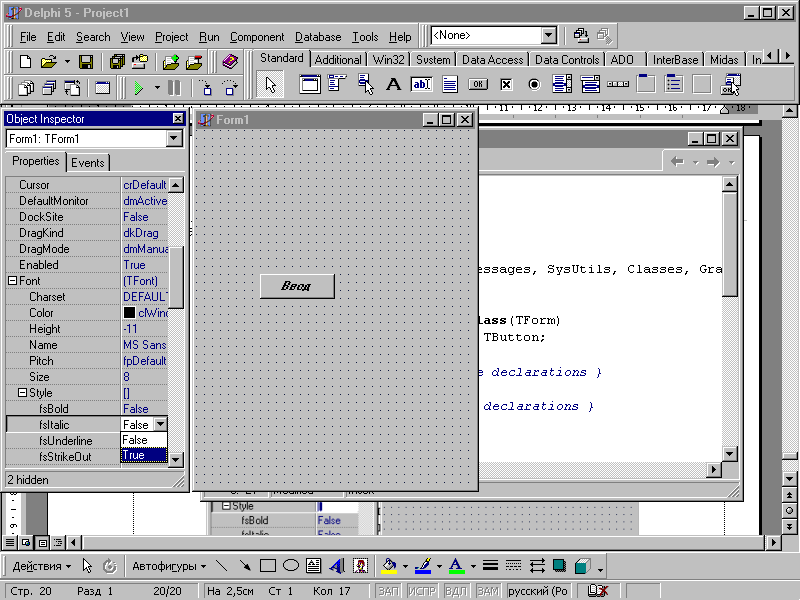
Task: Open the Run button dropdown arrow
Action: (x=157, y=88)
